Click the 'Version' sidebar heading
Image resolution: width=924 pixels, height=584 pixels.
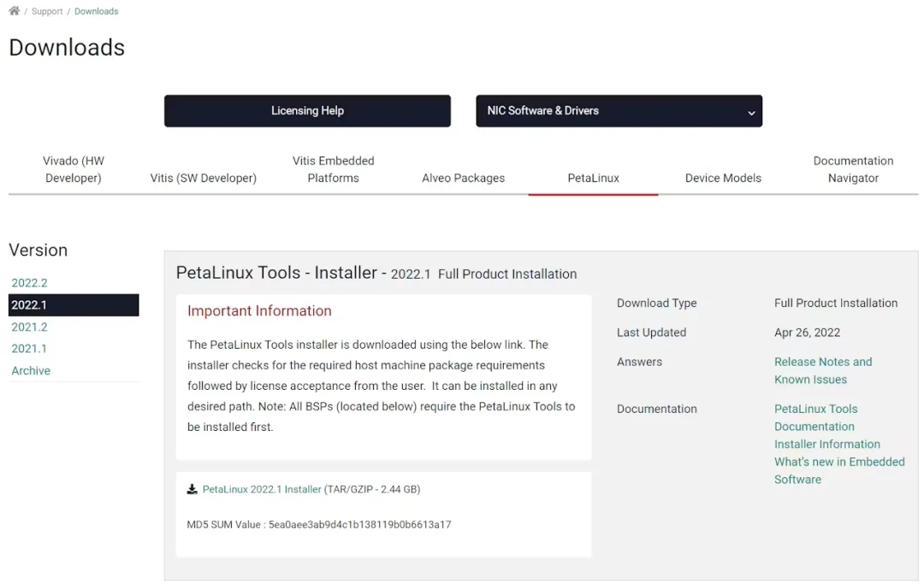(38, 250)
